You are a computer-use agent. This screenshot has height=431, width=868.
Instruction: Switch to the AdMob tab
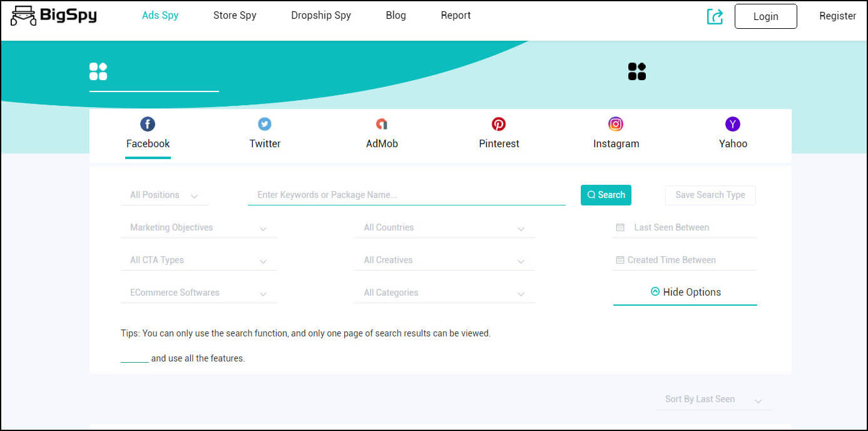click(382, 143)
